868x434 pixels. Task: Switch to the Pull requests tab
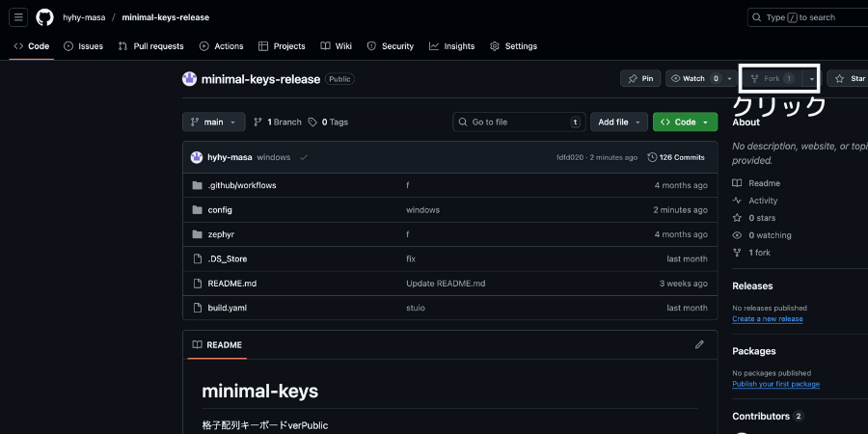(150, 46)
